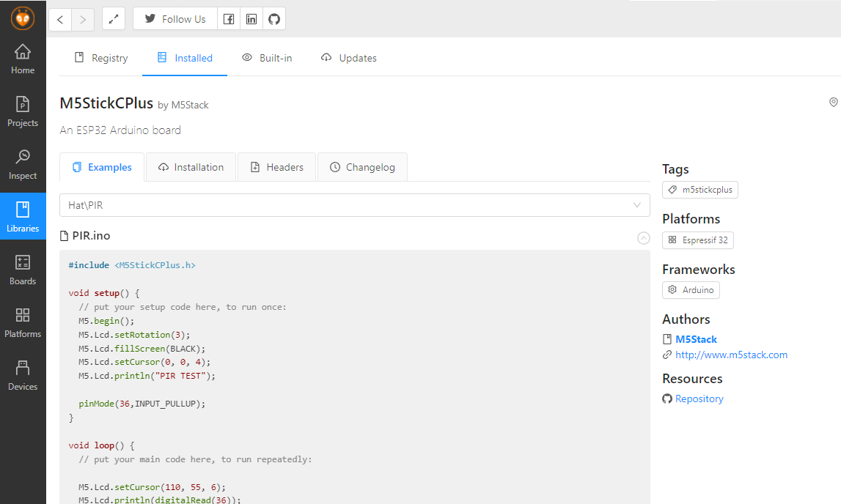Switch to the Updates tab

[x=348, y=58]
